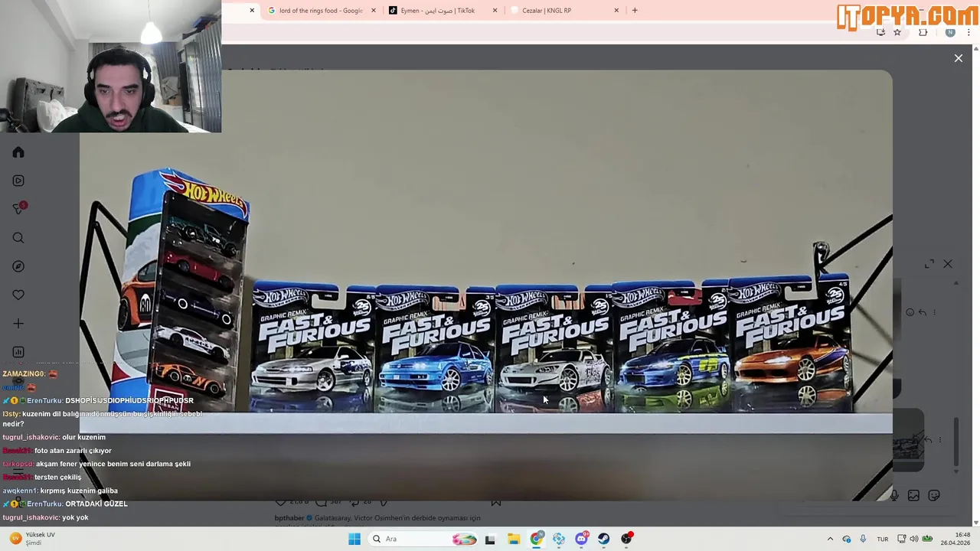Open the shared image thumbnail in chat
The height and width of the screenshot is (551, 980).
point(908,440)
